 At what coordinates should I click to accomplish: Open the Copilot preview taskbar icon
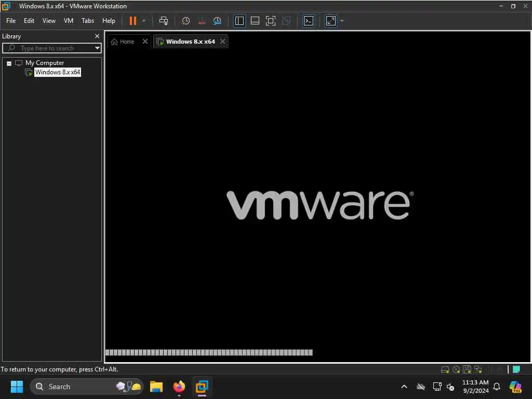[x=515, y=387]
